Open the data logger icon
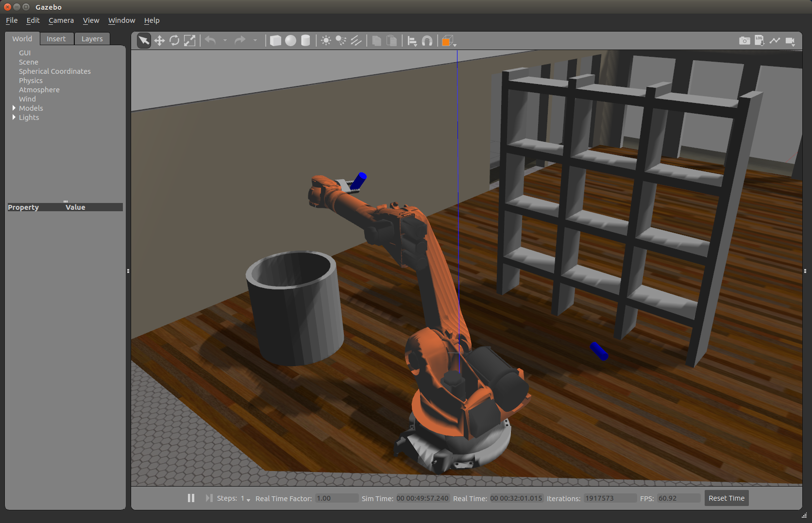The height and width of the screenshot is (523, 812). click(760, 41)
